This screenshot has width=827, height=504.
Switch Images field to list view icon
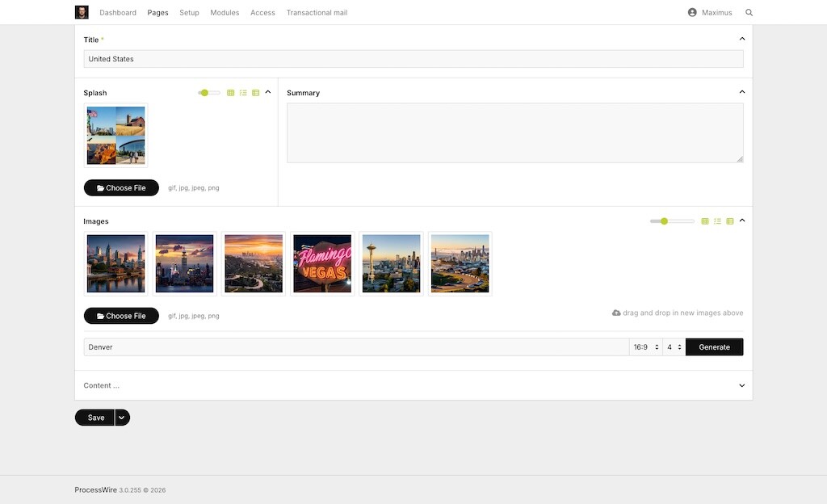(x=717, y=221)
